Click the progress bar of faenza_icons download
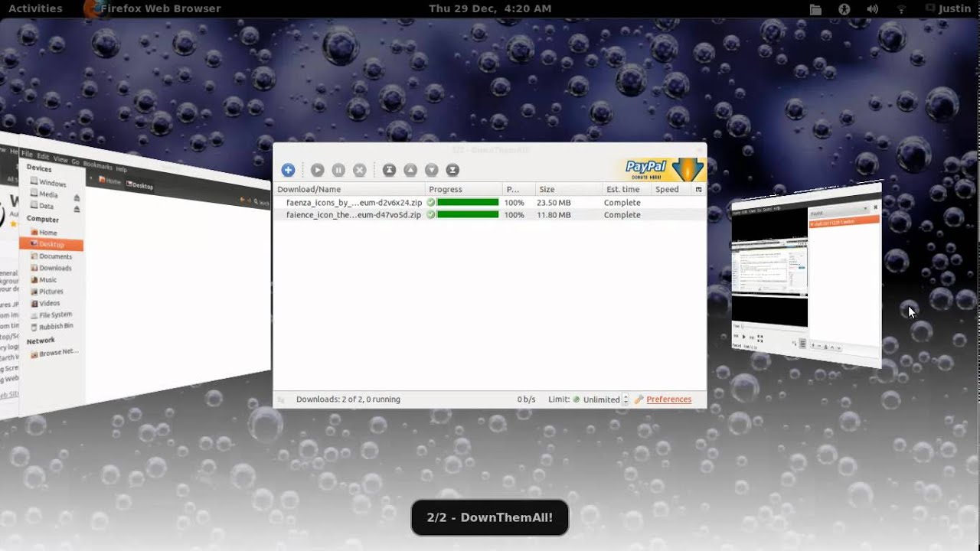The height and width of the screenshot is (551, 980). (x=468, y=203)
